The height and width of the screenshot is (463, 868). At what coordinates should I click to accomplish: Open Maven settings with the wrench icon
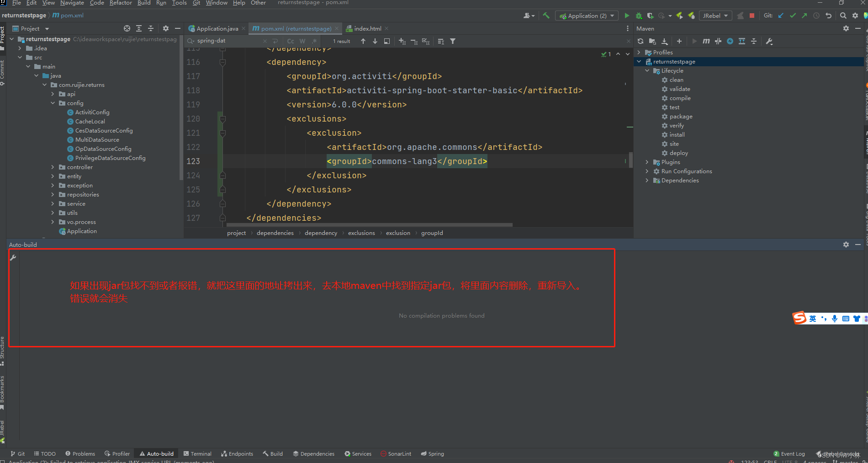coord(769,41)
